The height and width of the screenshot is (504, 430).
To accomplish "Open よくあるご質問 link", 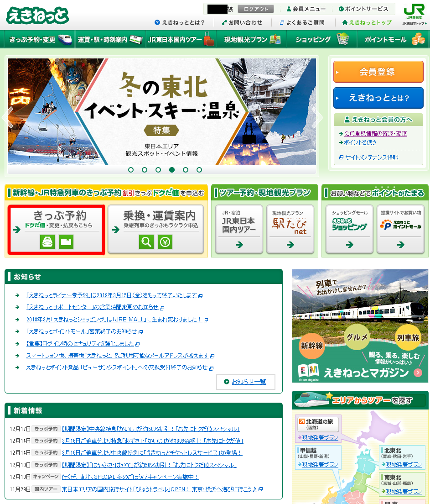I will pos(302,22).
